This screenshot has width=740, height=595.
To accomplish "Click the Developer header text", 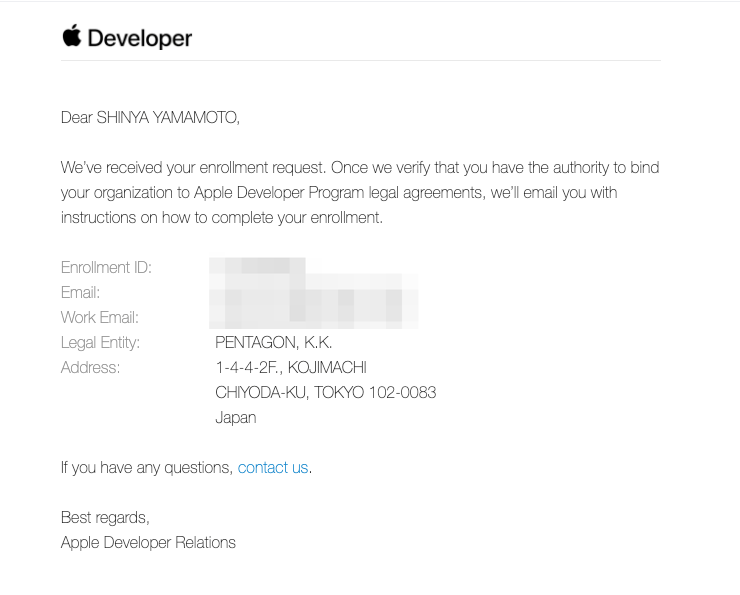I will point(140,38).
